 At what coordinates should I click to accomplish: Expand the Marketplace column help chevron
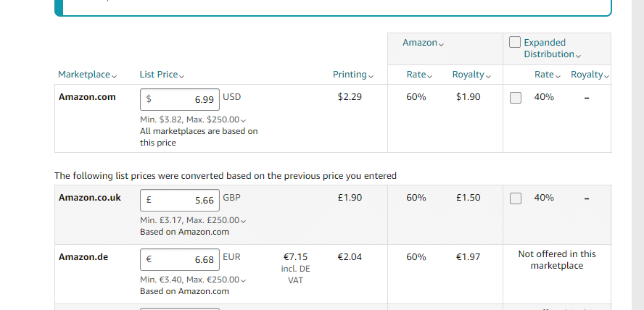(114, 76)
